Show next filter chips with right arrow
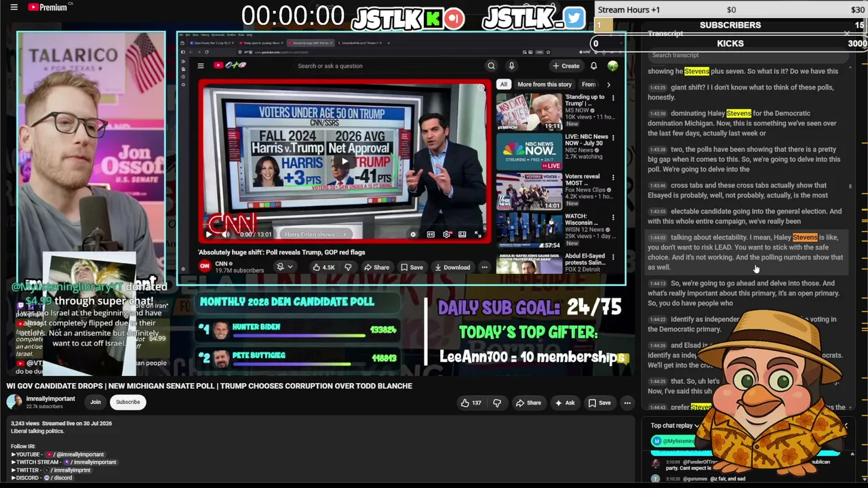868x488 pixels. [608, 84]
